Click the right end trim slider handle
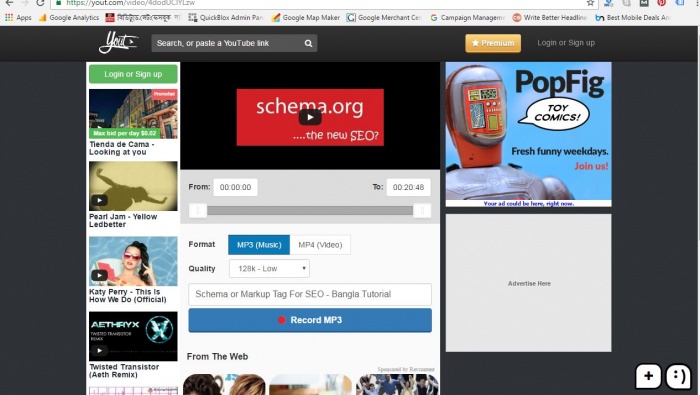Screen dimensions: 700x395 point(422,211)
